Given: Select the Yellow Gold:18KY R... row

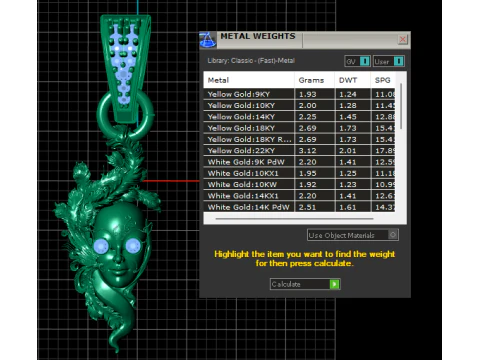Looking at the screenshot, I should pos(299,139).
